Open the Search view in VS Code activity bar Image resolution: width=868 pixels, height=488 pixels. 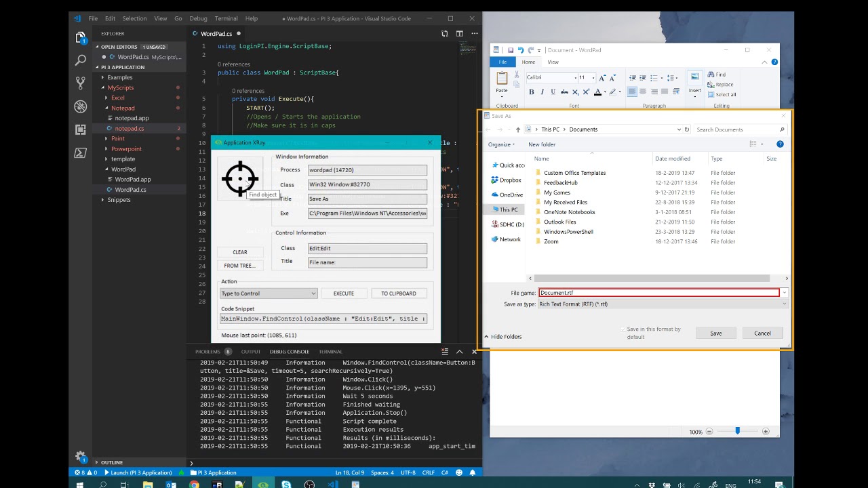(81, 61)
